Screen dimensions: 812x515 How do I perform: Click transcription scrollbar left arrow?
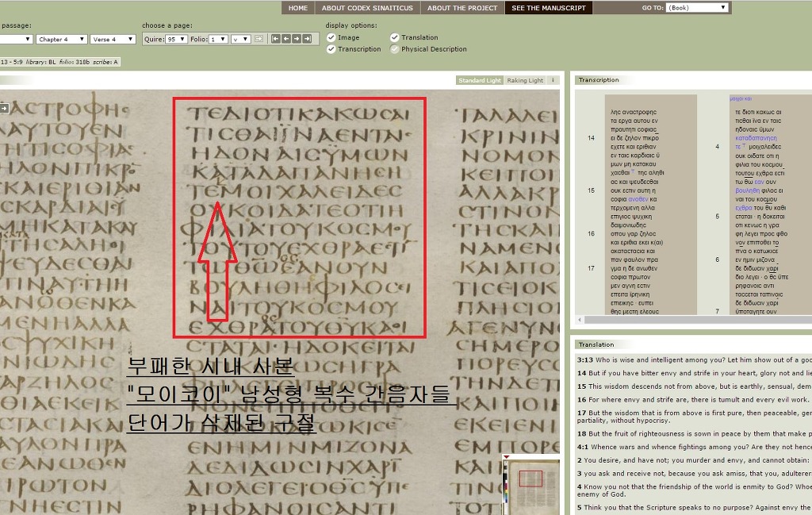tap(580, 320)
